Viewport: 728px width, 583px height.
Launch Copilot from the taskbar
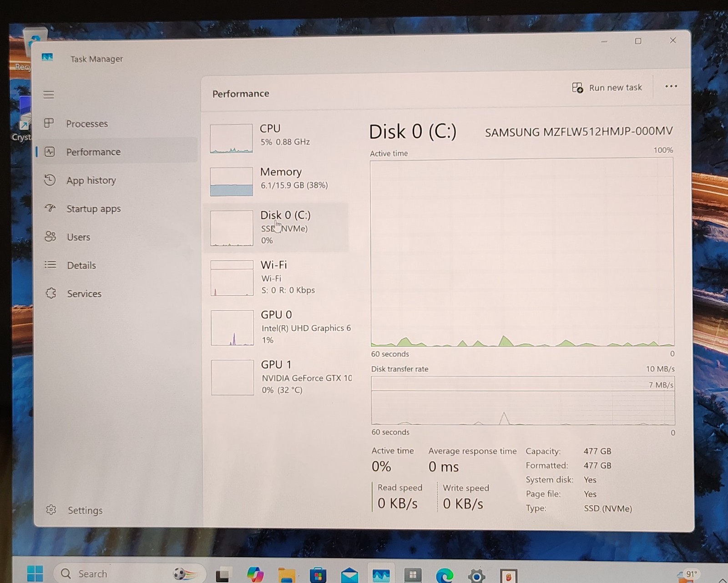255,574
